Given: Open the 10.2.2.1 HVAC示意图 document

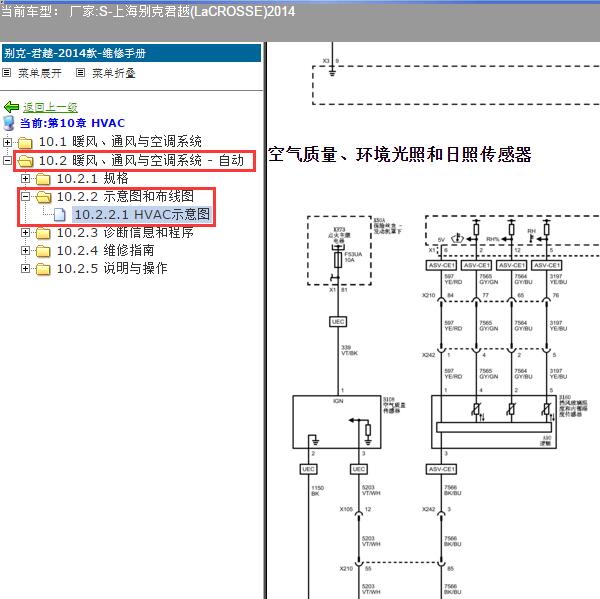Looking at the screenshot, I should point(142,214).
